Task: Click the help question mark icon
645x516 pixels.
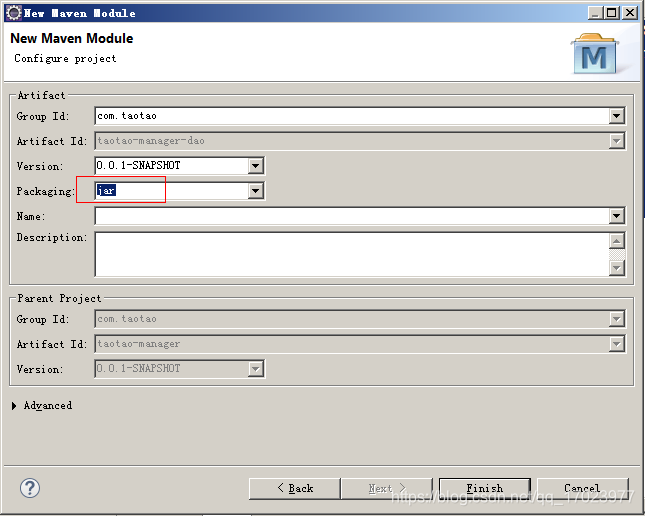Action: [x=30, y=488]
